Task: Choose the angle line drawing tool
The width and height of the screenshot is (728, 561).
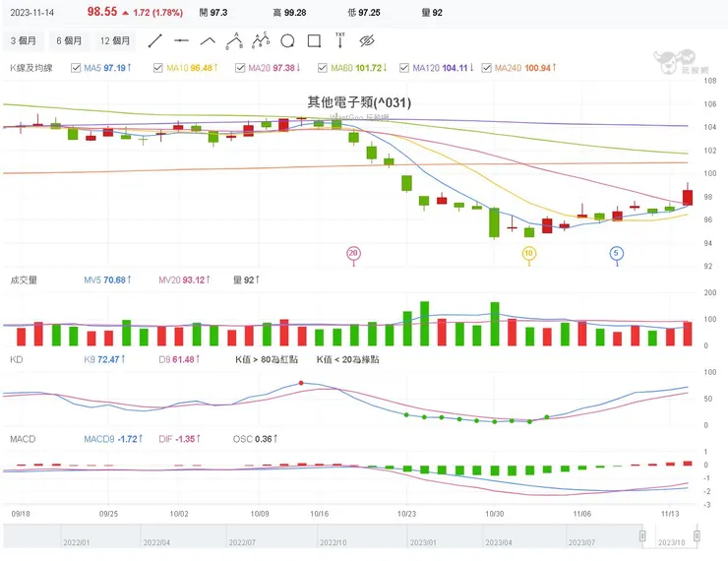Action: (208, 41)
